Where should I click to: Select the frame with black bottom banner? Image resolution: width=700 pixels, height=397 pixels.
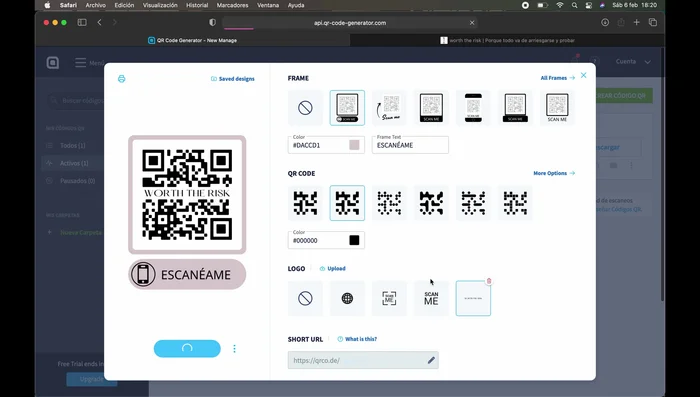click(515, 108)
